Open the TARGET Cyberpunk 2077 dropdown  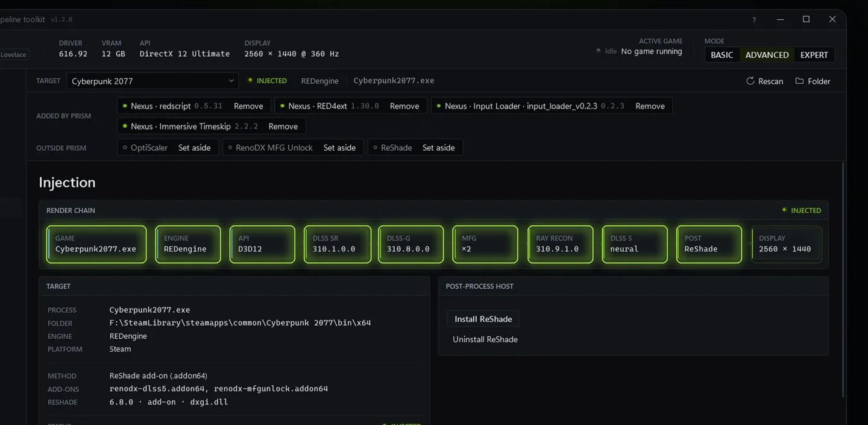(x=153, y=81)
